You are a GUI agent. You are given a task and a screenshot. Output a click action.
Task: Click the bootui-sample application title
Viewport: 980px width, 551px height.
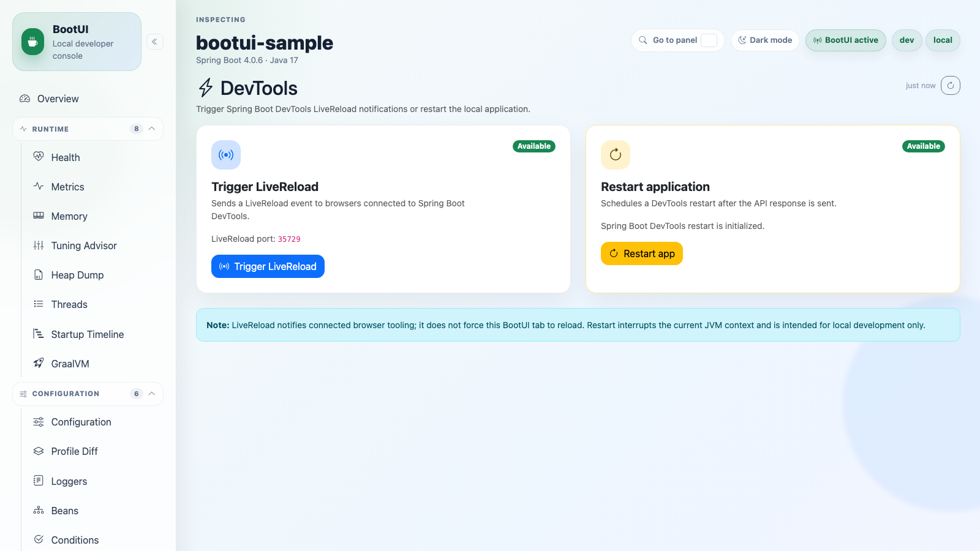coord(265,43)
